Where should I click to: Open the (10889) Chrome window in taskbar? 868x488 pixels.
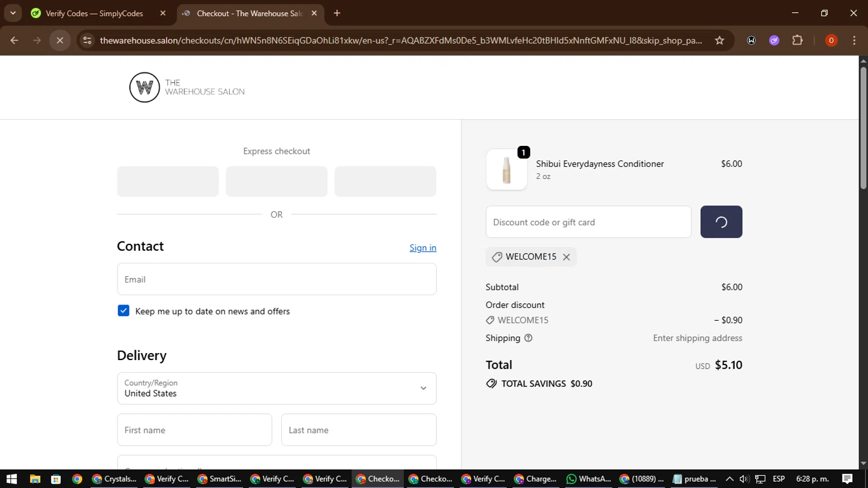[641, 479]
